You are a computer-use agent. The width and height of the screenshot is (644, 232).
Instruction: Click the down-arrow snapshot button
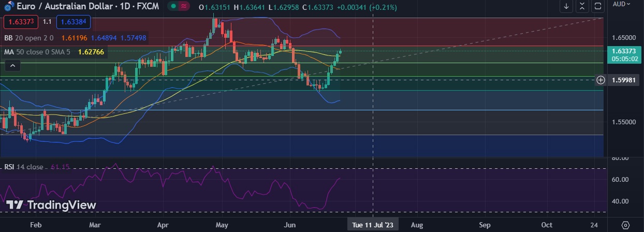tap(567, 6)
